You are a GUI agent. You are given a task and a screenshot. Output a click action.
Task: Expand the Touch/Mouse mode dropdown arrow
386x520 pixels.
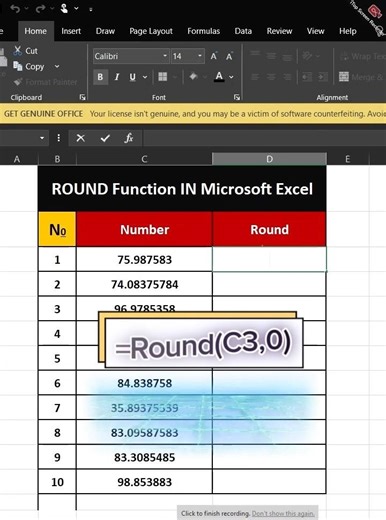76,8
